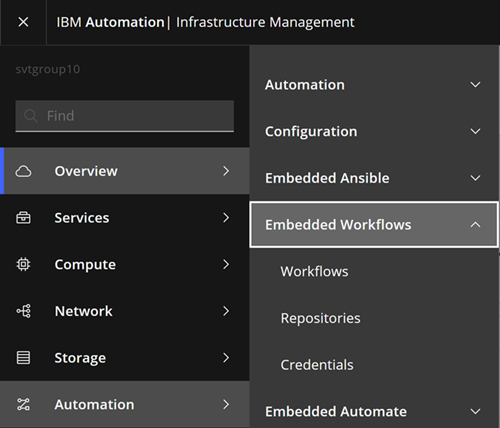Click the Services toolbox icon

point(23,218)
